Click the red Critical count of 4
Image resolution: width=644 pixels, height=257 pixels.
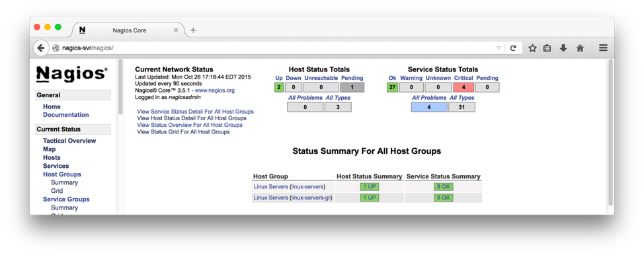[x=463, y=87]
